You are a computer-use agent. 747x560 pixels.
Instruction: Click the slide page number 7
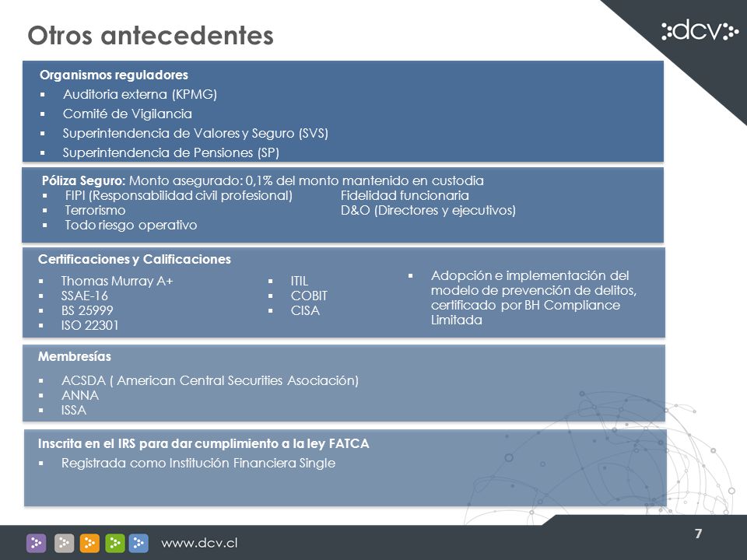(698, 534)
